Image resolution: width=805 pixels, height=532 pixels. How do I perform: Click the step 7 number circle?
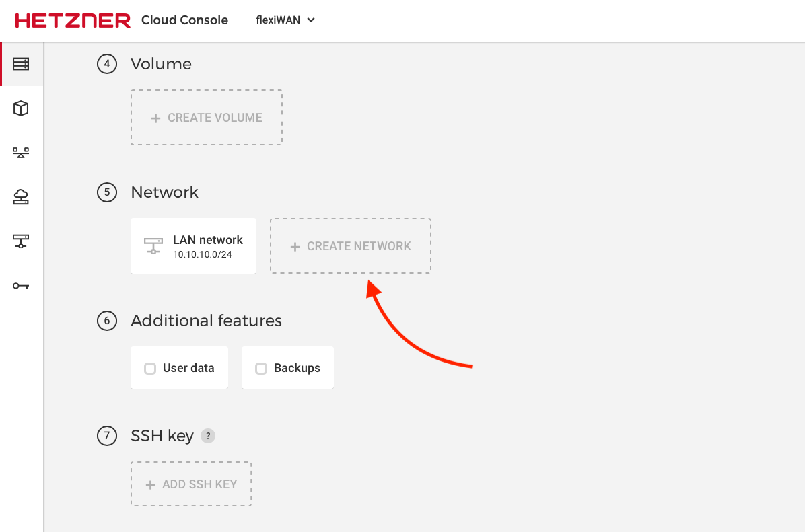pyautogui.click(x=106, y=436)
